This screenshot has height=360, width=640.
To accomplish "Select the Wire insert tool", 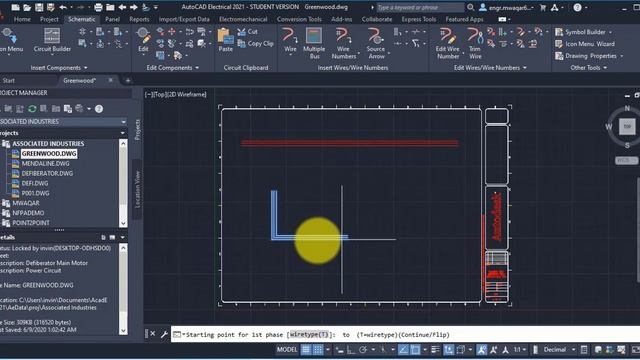I will (x=290, y=40).
